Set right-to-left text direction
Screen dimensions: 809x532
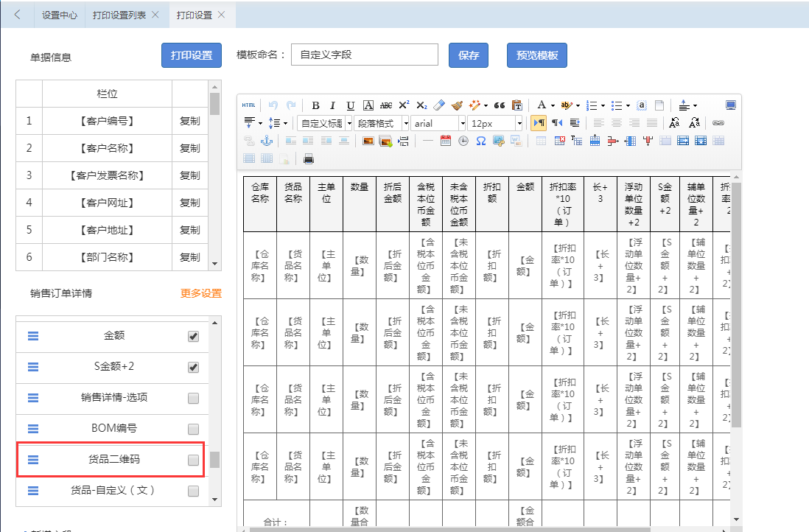tap(557, 123)
